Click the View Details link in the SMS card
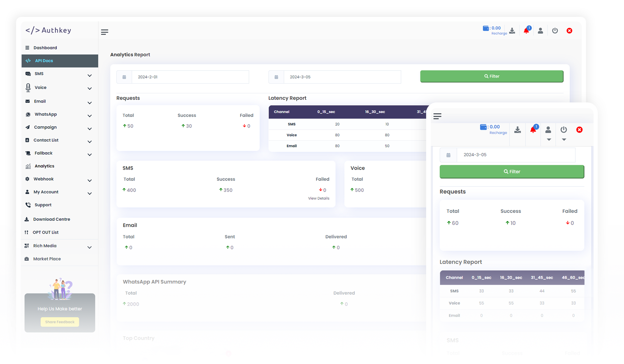This screenshot has height=364, width=624. 318,198
